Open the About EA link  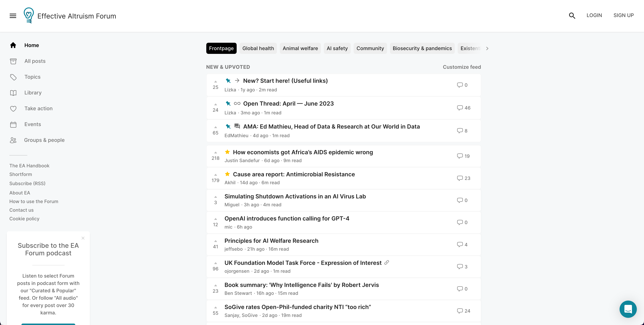pos(20,193)
